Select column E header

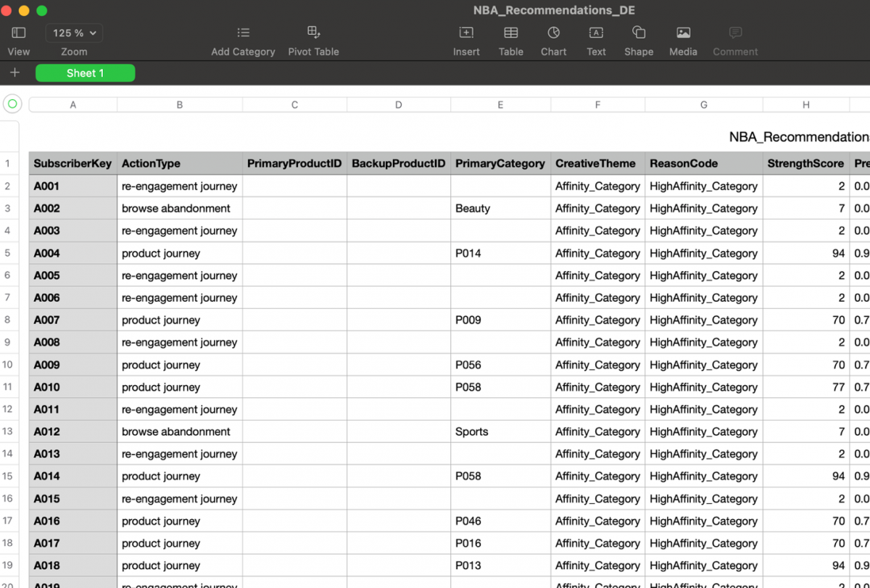500,104
